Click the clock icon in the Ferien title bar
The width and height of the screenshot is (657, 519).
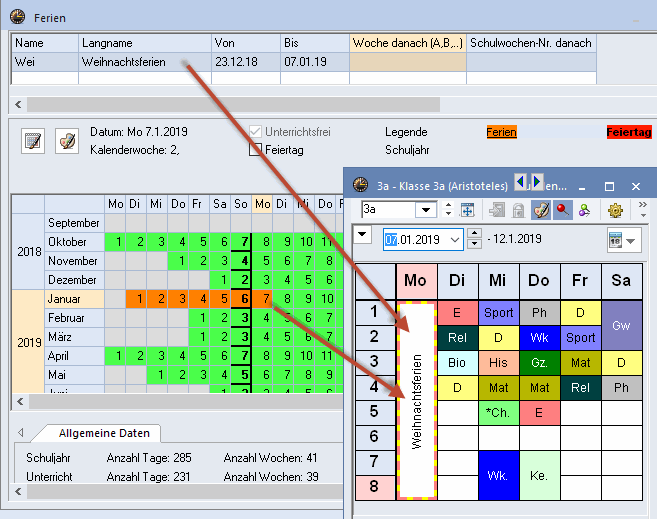point(17,17)
